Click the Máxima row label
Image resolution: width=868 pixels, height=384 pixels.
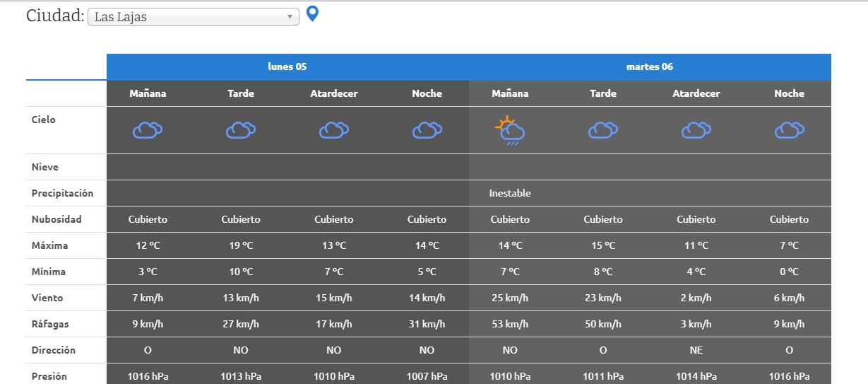pyautogui.click(x=49, y=245)
